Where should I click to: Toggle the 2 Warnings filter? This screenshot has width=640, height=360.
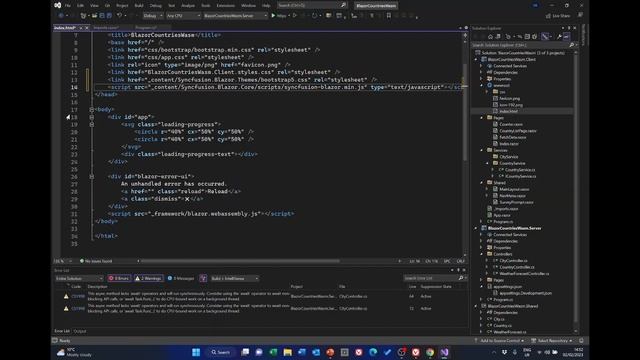click(x=149, y=278)
